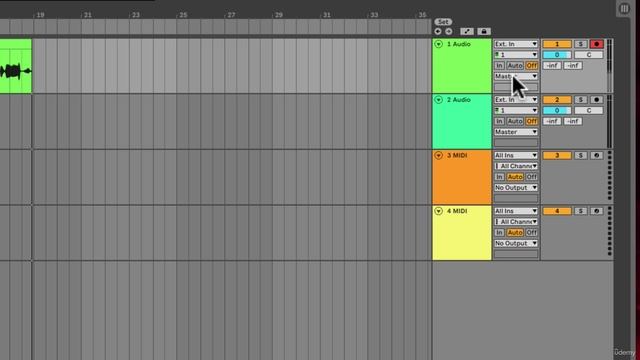Arm recording on 4 MIDI track
Viewport: 640px width, 360px height.
[596, 211]
